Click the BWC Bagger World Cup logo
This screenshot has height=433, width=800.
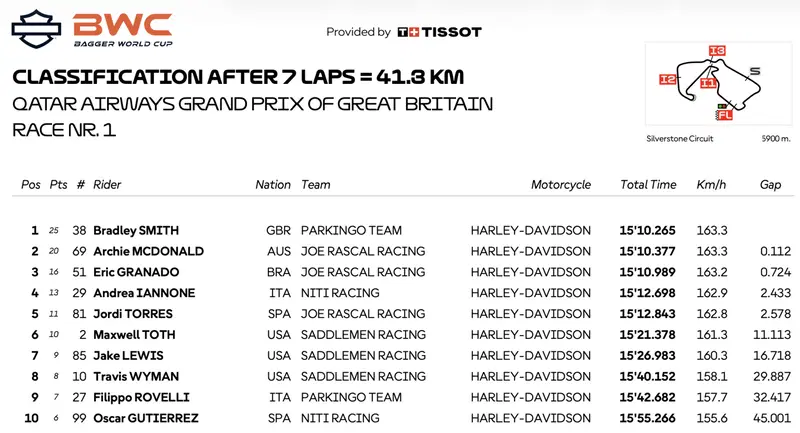pos(123,30)
